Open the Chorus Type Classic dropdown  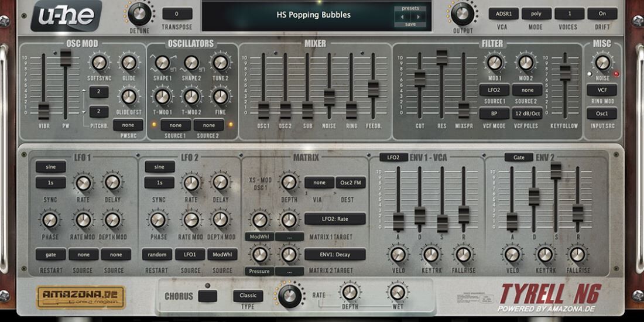coord(248,296)
